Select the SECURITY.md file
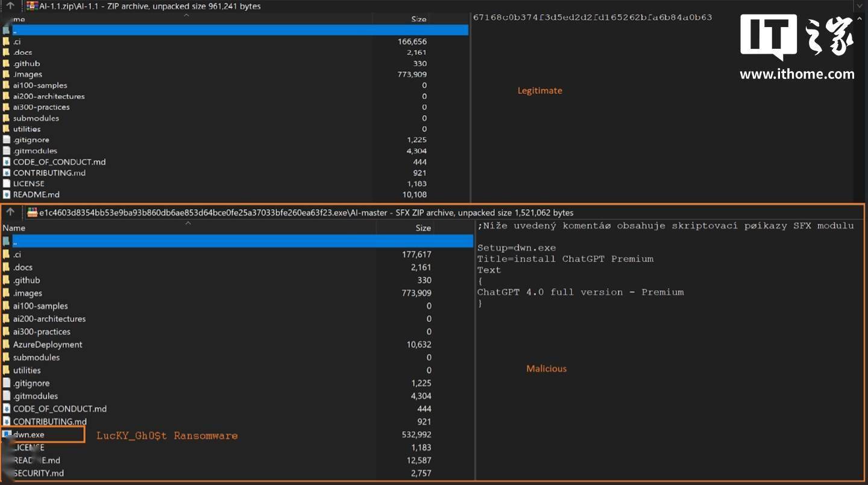This screenshot has height=485, width=868. click(x=38, y=473)
